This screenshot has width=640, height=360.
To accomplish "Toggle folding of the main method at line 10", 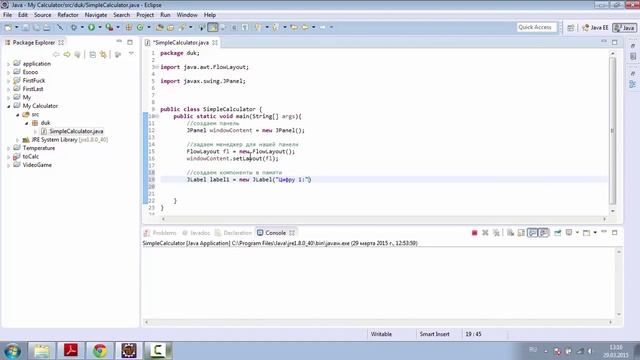I will pyautogui.click(x=158, y=116).
